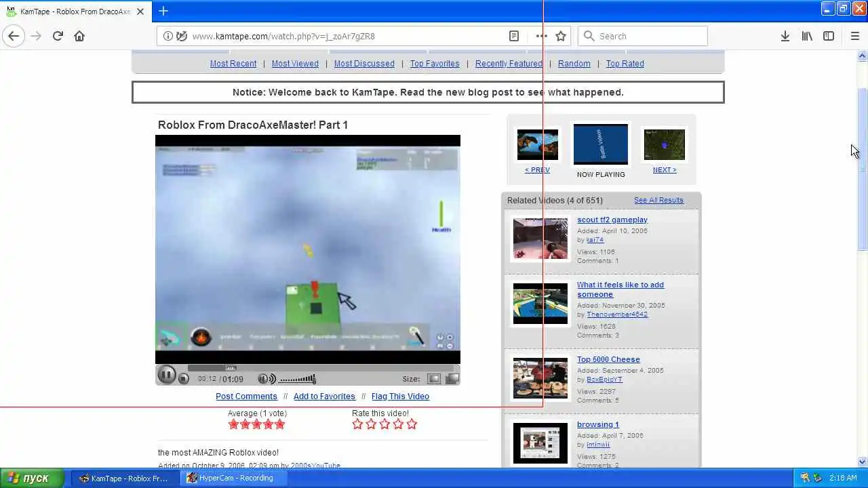Click the browser Forward arrow
Image resolution: width=868 pixels, height=488 pixels.
coord(37,36)
